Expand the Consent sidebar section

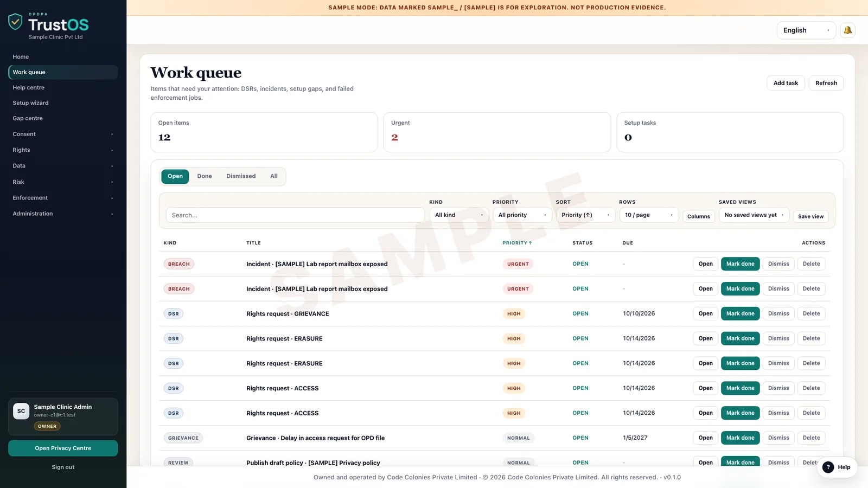pos(63,134)
